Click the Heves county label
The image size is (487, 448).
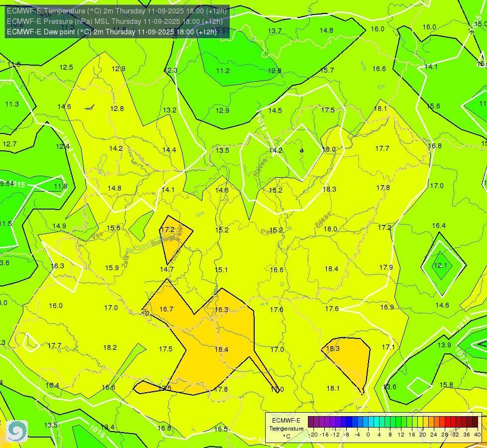pos(260,168)
